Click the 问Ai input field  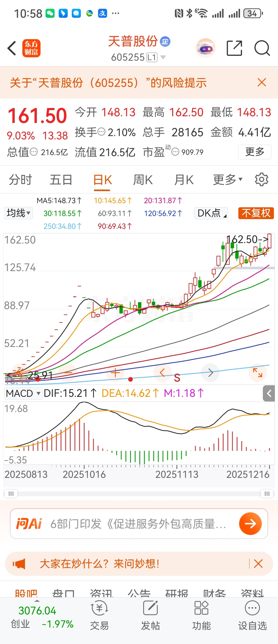[x=138, y=524]
